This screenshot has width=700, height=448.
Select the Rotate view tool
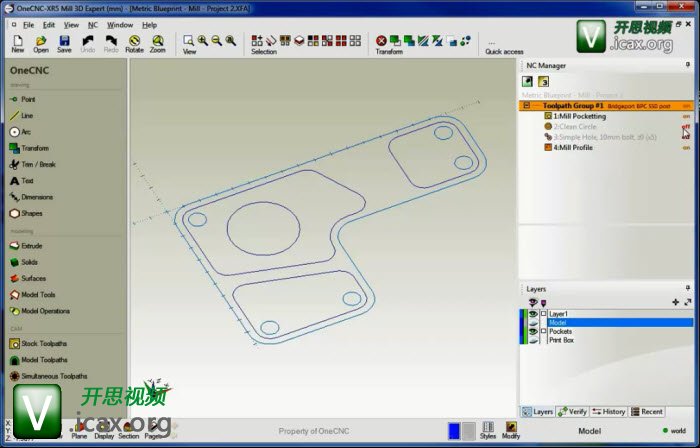(134, 44)
